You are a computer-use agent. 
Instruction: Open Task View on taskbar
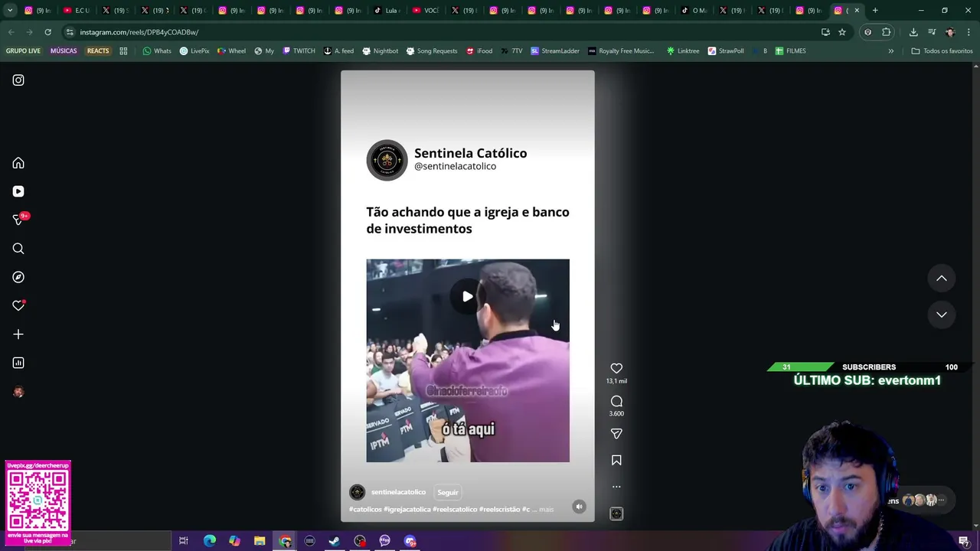[184, 541]
